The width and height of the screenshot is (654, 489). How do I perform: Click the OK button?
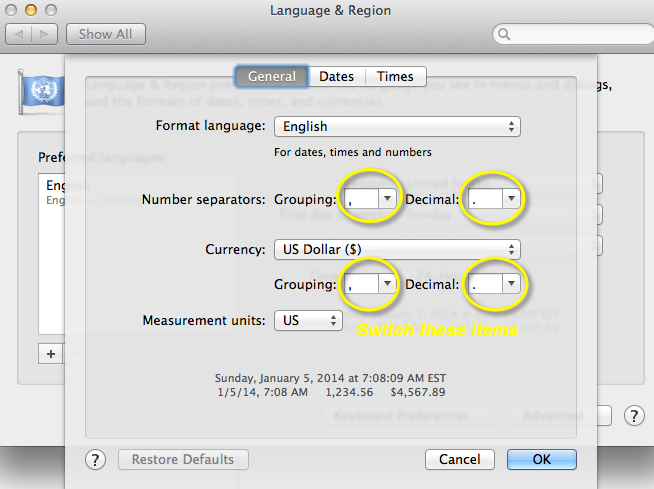[x=542, y=459]
